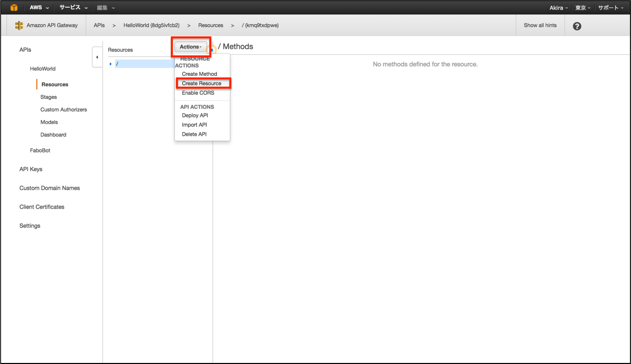Screen dimensions: 631x364
Task: Click the Show all hints link
Action: click(x=540, y=25)
